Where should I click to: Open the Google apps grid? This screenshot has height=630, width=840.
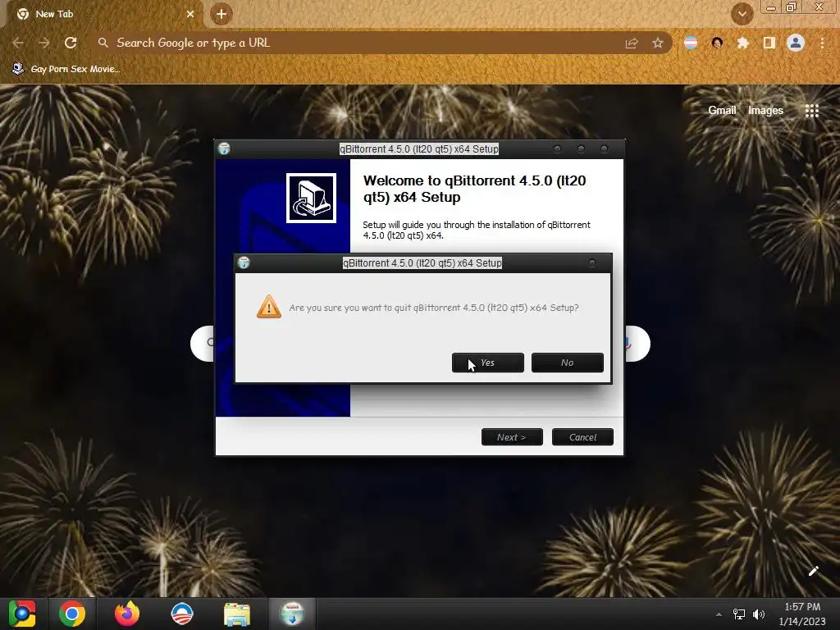(x=812, y=111)
